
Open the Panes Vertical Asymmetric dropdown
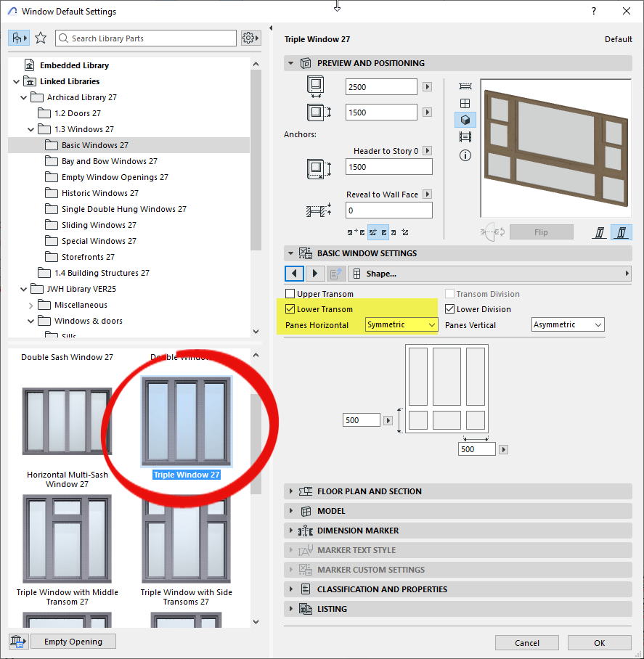pos(568,324)
